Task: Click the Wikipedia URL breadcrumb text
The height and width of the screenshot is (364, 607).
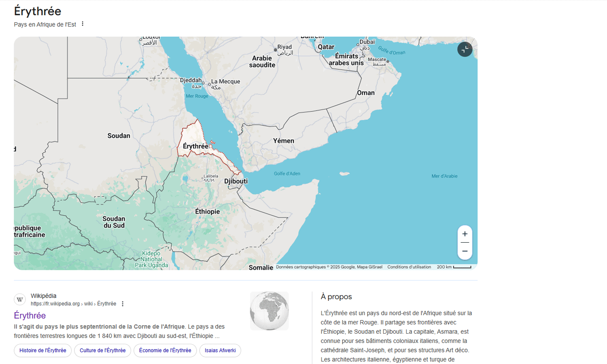Action: click(73, 304)
